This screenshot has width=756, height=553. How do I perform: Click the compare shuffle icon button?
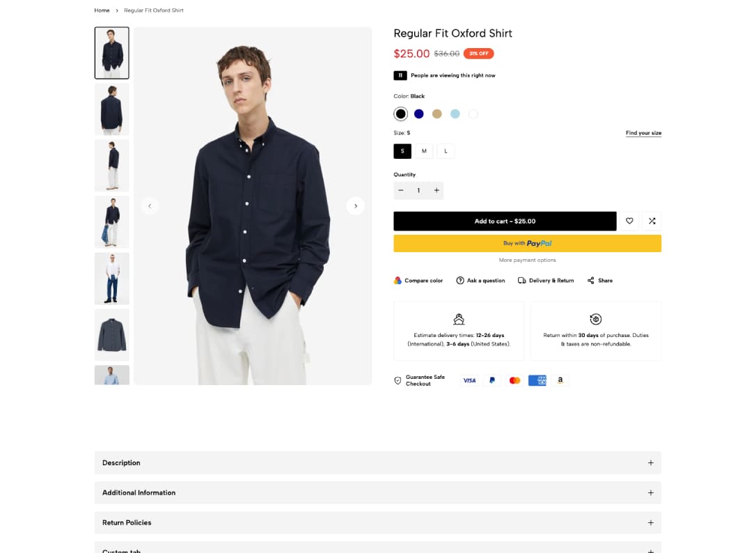(x=652, y=221)
